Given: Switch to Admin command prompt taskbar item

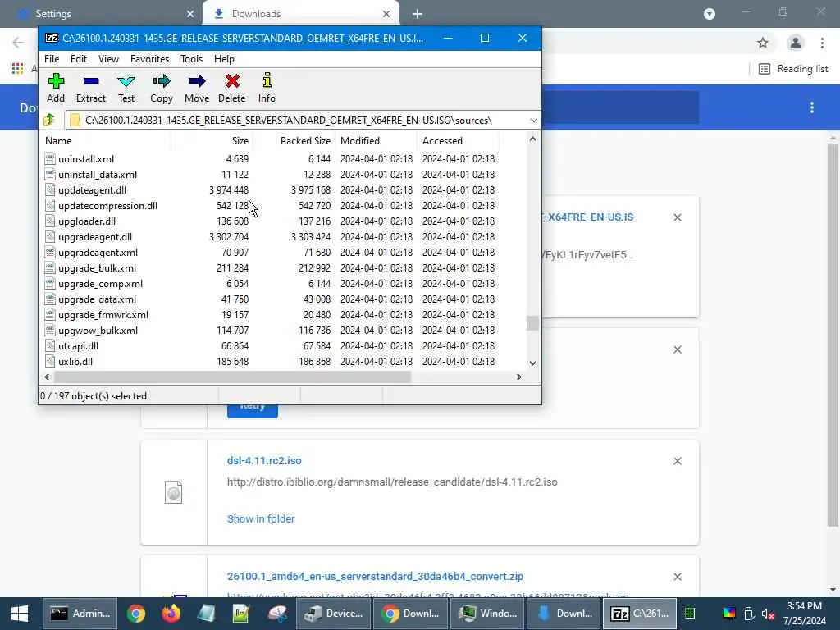Looking at the screenshot, I should [x=80, y=614].
